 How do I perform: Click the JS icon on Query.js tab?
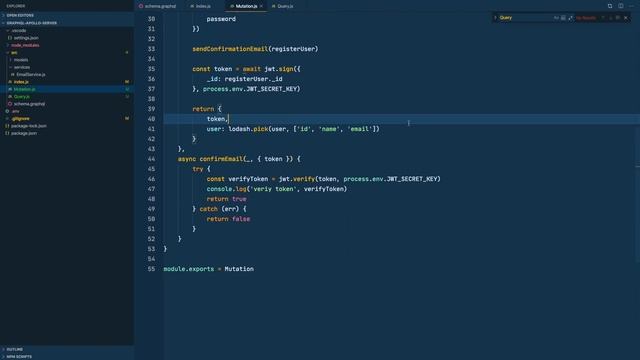tap(273, 6)
